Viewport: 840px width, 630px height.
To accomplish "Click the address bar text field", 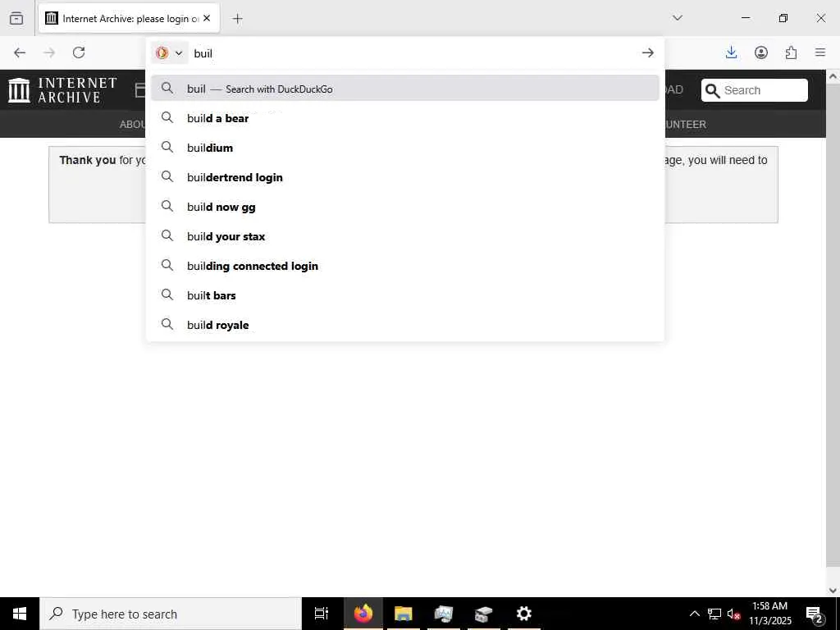I will (413, 53).
